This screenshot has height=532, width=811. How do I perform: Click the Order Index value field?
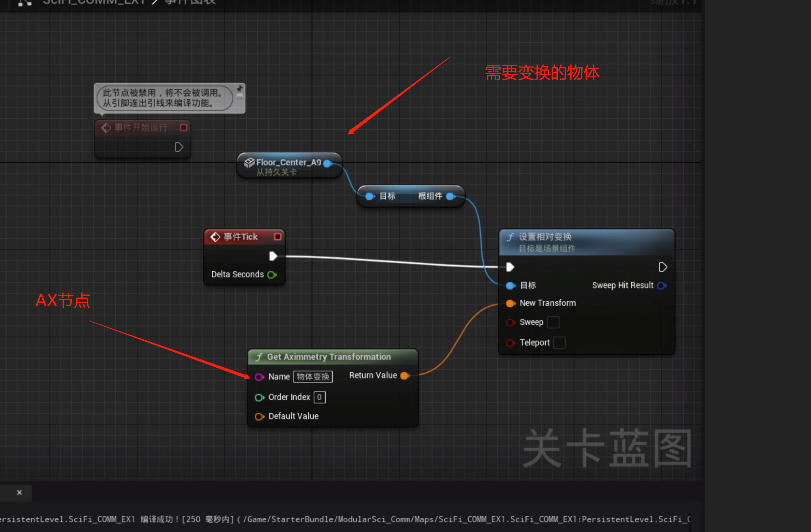(x=319, y=397)
